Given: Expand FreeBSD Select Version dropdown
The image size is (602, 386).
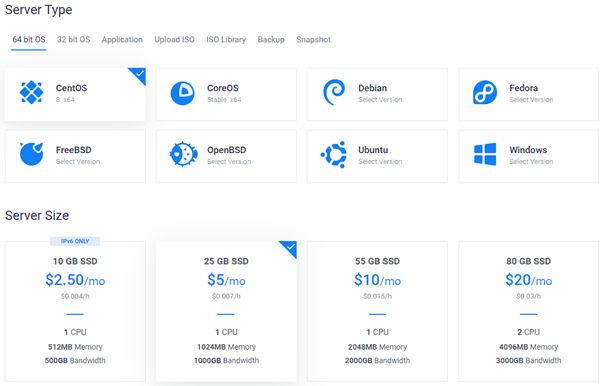Looking at the screenshot, I should [78, 162].
